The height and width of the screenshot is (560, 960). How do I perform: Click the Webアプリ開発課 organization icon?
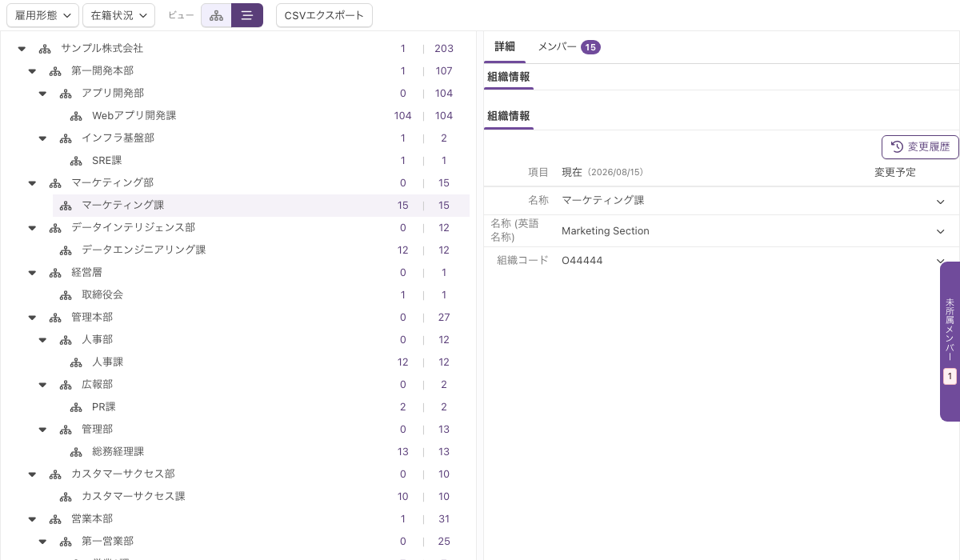click(76, 116)
